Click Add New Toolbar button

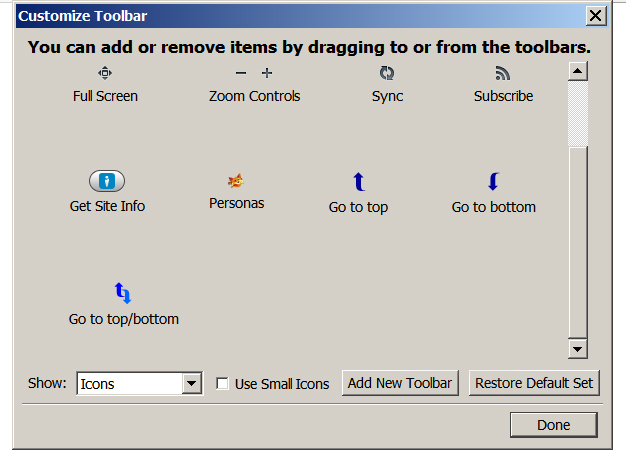[x=400, y=383]
